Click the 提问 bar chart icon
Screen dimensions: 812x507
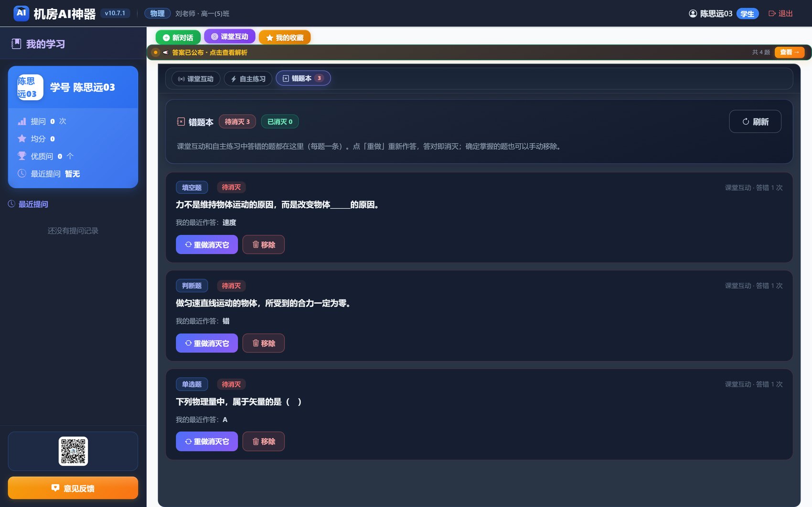(x=22, y=121)
